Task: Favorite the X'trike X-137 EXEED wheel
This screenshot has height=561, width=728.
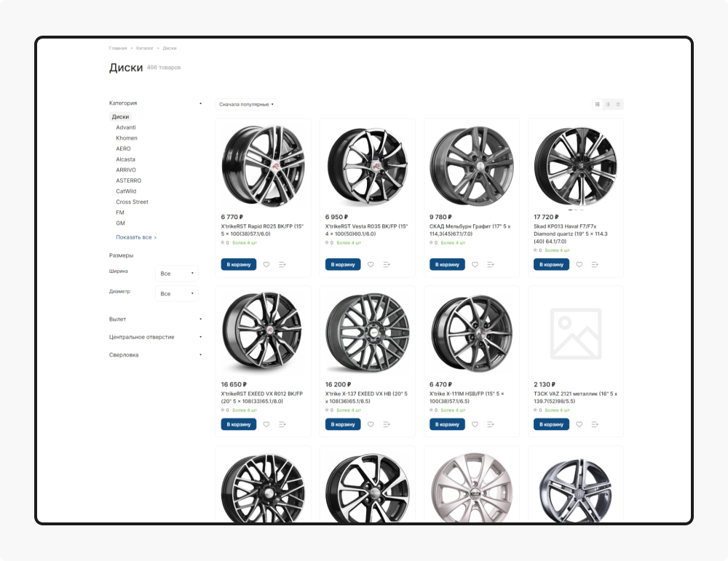Action: [371, 424]
